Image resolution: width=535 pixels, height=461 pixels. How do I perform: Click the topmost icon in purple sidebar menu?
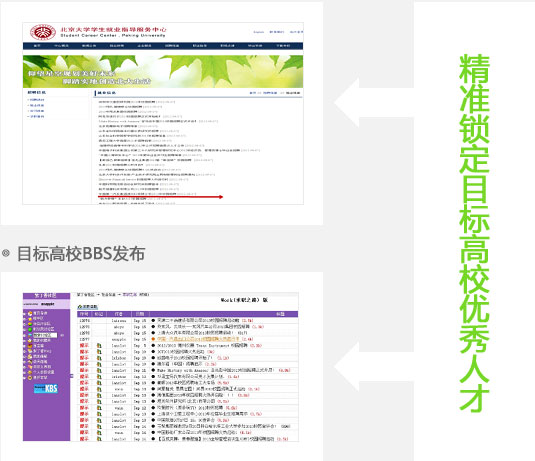point(30,313)
